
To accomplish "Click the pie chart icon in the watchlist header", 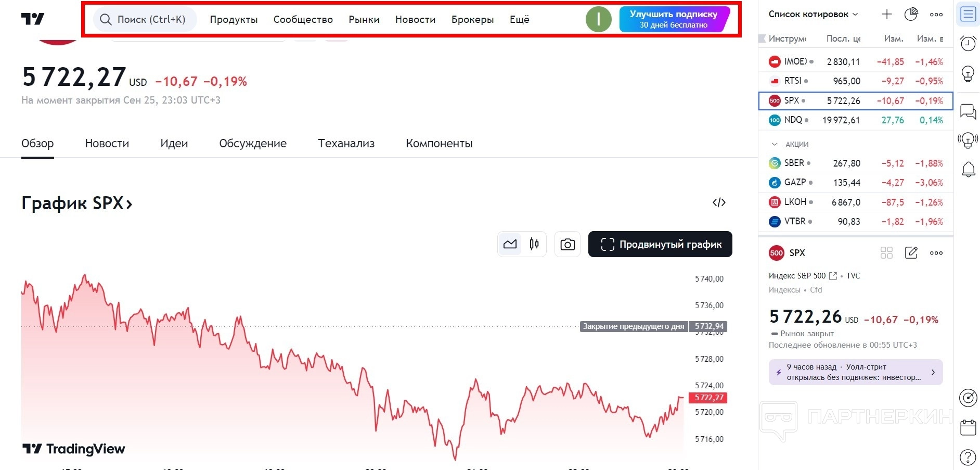I will [911, 15].
